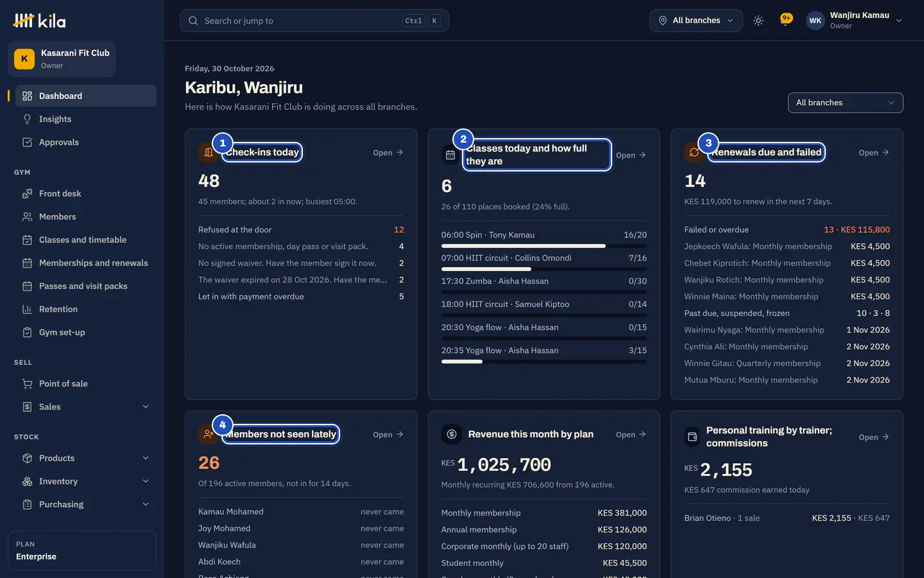Screen dimensions: 924x578
Task: Click the wallet icon on Personal training card
Action: click(692, 437)
